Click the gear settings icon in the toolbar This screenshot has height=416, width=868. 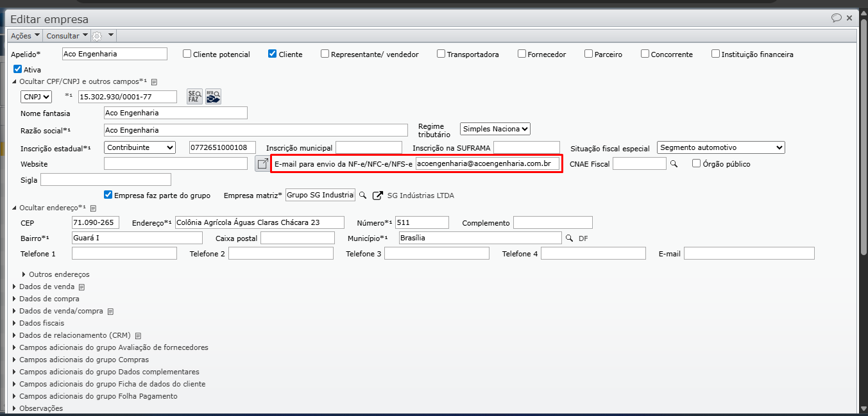97,36
